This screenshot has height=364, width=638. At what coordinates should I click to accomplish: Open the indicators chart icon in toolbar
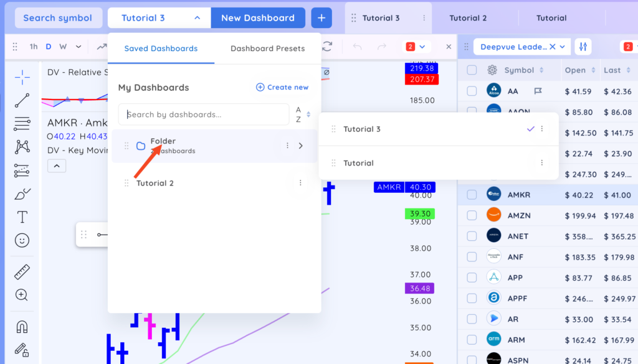click(x=102, y=47)
